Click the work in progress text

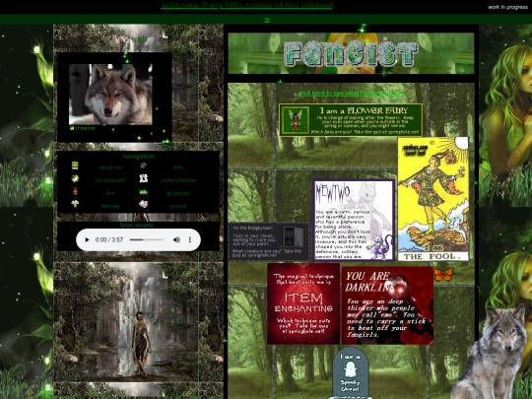pyautogui.click(x=507, y=7)
